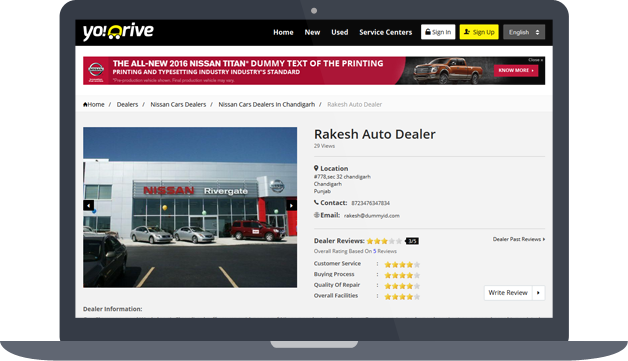Open the Service Centers menu item
The width and height of the screenshot is (628, 361).
coord(385,32)
